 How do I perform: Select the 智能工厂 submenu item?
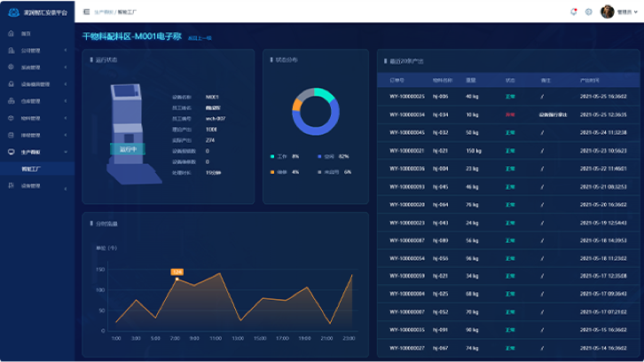click(32, 168)
